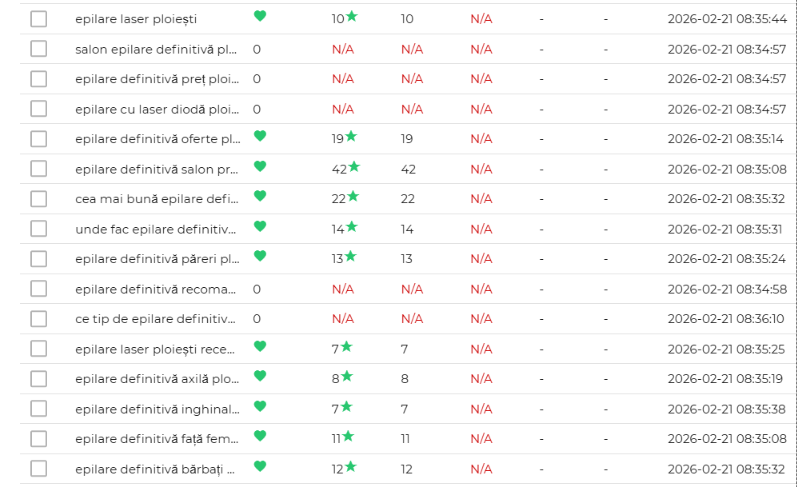Click the star next to rank 22
The height and width of the screenshot is (487, 797).
point(352,196)
